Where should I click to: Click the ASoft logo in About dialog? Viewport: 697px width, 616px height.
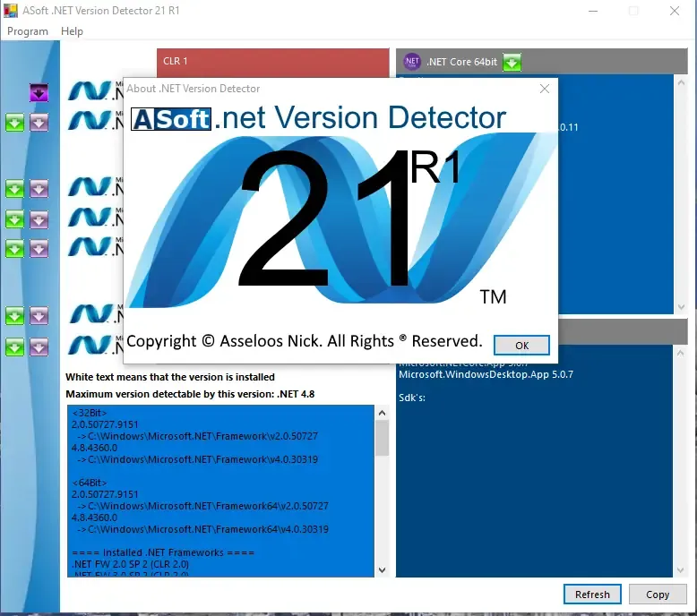tap(171, 119)
